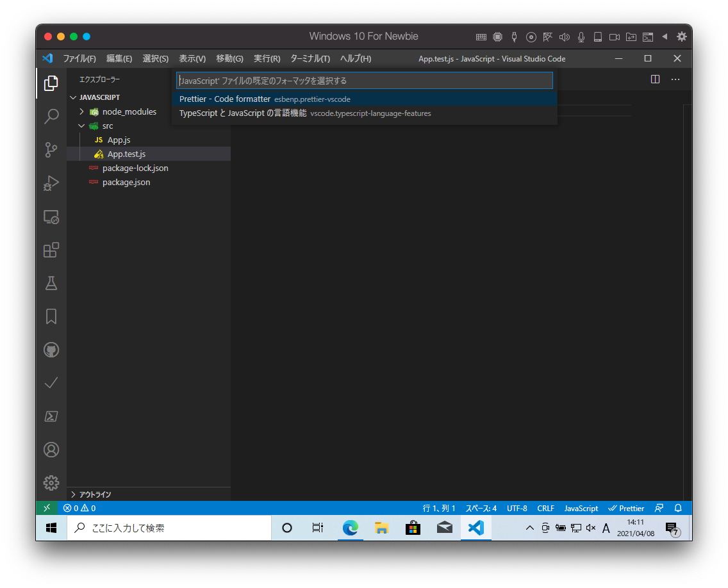Open the Manage gear in activity bar
Screen dimensions: 728x588
click(x=51, y=483)
